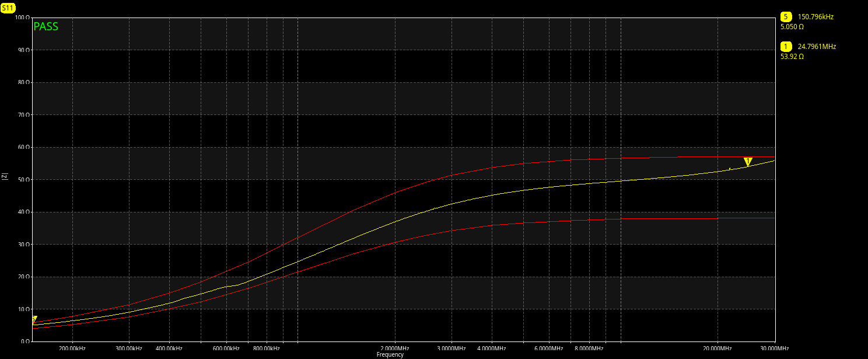This screenshot has width=868, height=359.
Task: Click the 5.050 Ω marker value
Action: pyautogui.click(x=792, y=27)
